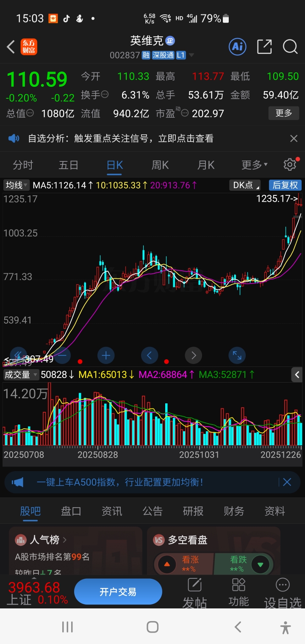The image size is (305, 644).
Task: Tap 深股通 badge
Action: (163, 55)
